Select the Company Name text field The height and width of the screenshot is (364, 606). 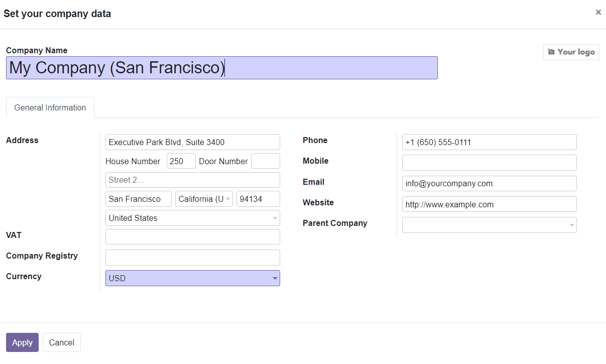pos(221,68)
